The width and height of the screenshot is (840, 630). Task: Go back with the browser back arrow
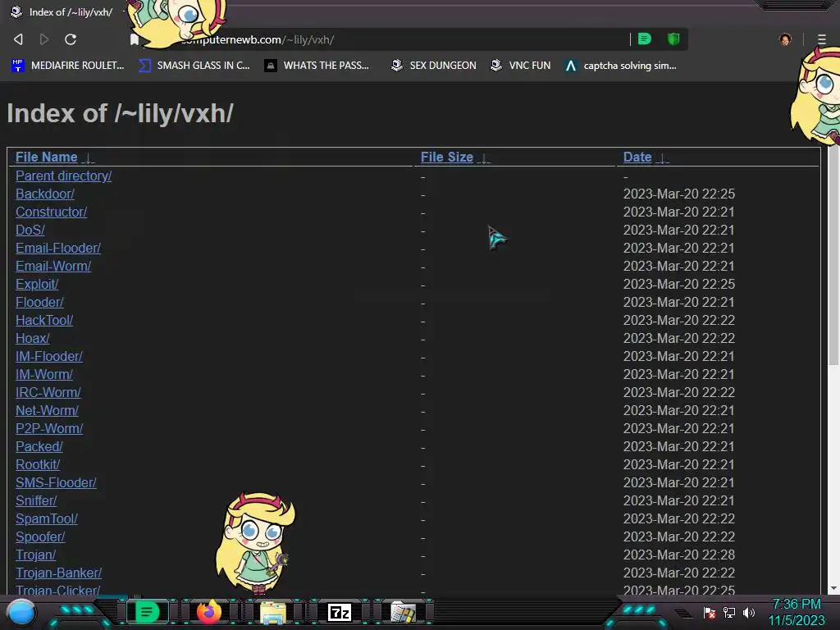(18, 39)
